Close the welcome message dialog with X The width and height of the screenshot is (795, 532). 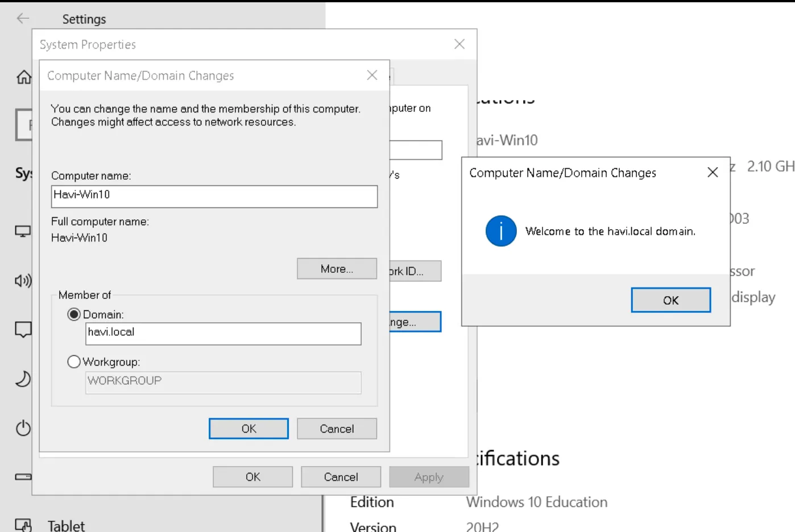712,172
